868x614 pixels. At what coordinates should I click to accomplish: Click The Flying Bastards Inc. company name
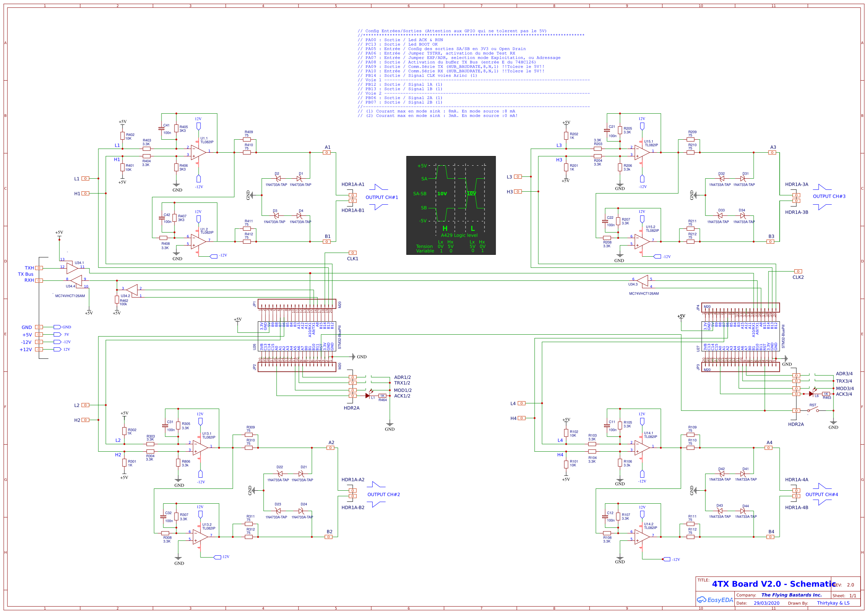click(x=790, y=595)
